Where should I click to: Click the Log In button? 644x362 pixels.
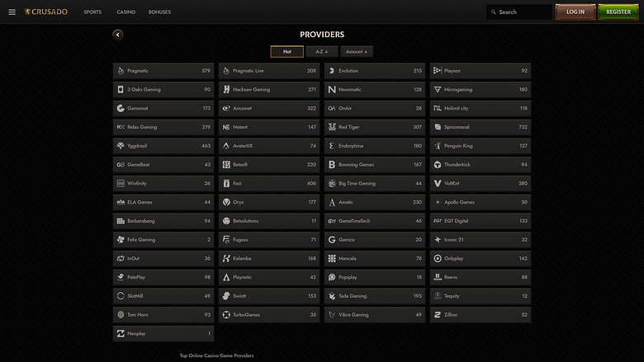point(575,12)
